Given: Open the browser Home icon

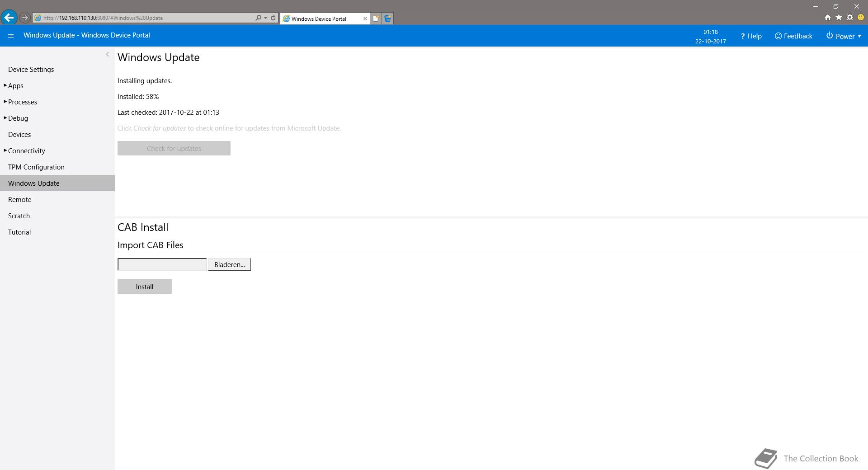Looking at the screenshot, I should (827, 18).
